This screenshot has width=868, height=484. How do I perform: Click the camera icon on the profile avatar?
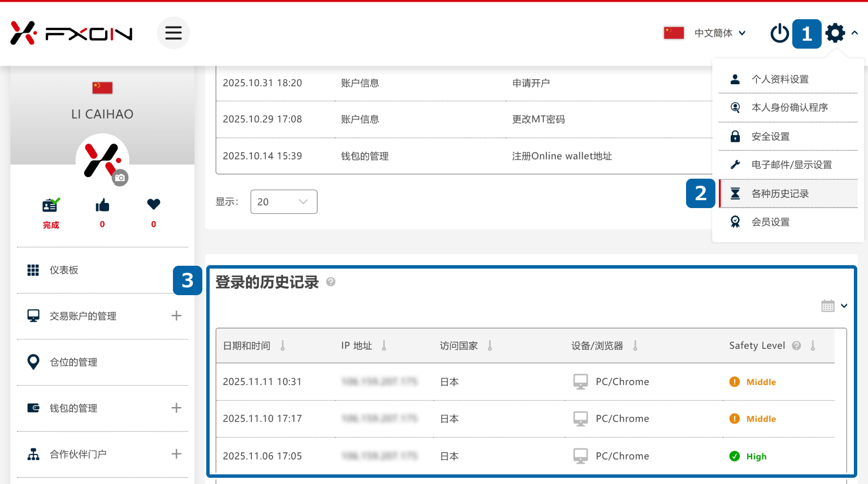tap(119, 177)
